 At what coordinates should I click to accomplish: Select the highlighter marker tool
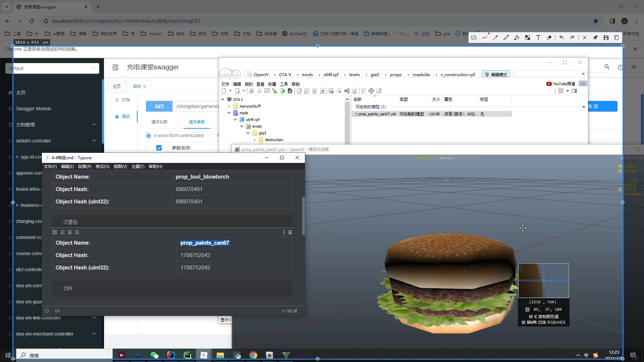click(517, 38)
